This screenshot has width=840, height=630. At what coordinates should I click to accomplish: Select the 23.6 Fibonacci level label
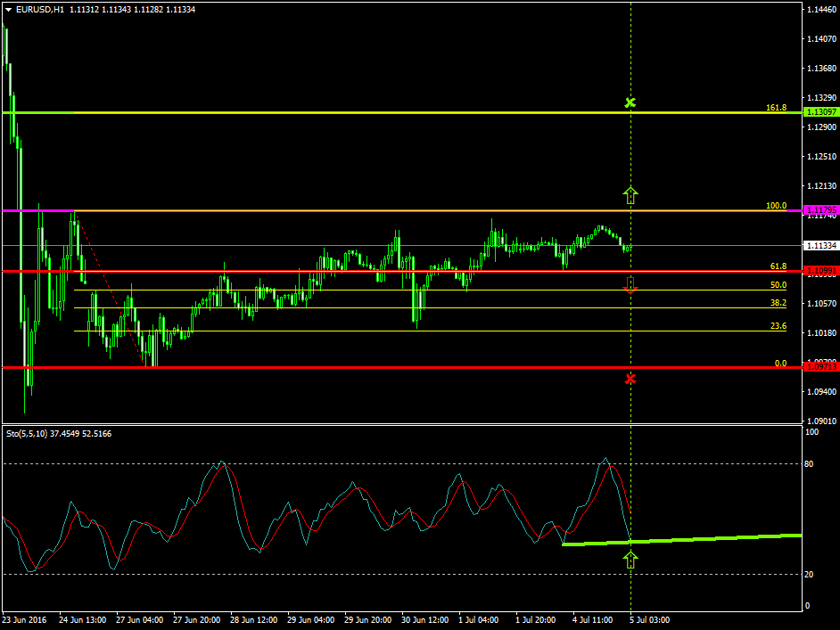click(778, 326)
